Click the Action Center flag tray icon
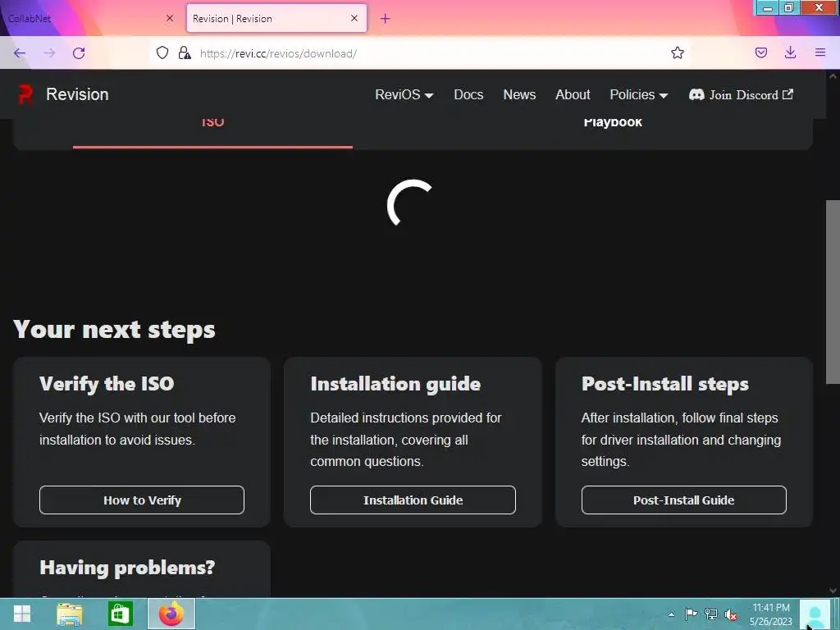 pyautogui.click(x=691, y=614)
